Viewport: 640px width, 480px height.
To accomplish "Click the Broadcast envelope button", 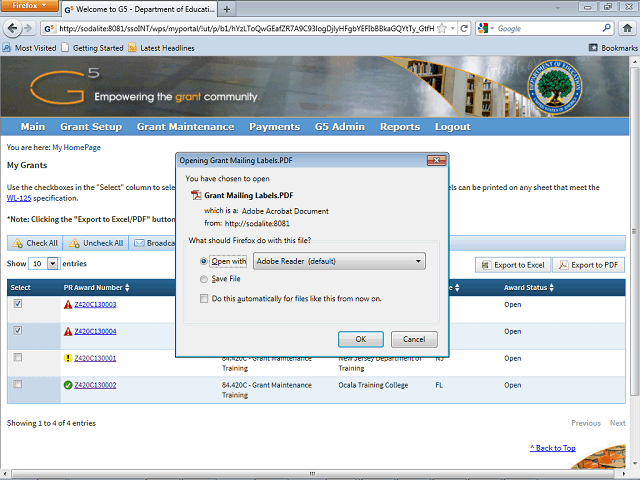I will tap(153, 243).
